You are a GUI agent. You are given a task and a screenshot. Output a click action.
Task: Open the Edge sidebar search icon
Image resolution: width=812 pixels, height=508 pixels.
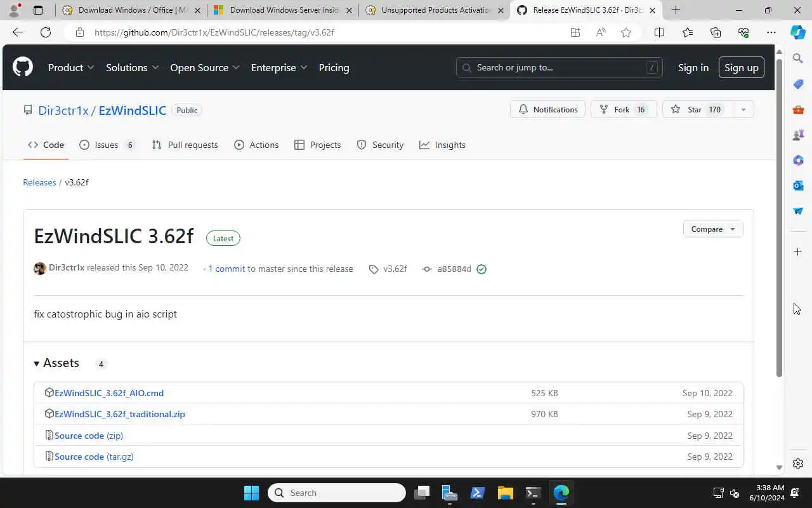pyautogui.click(x=798, y=58)
